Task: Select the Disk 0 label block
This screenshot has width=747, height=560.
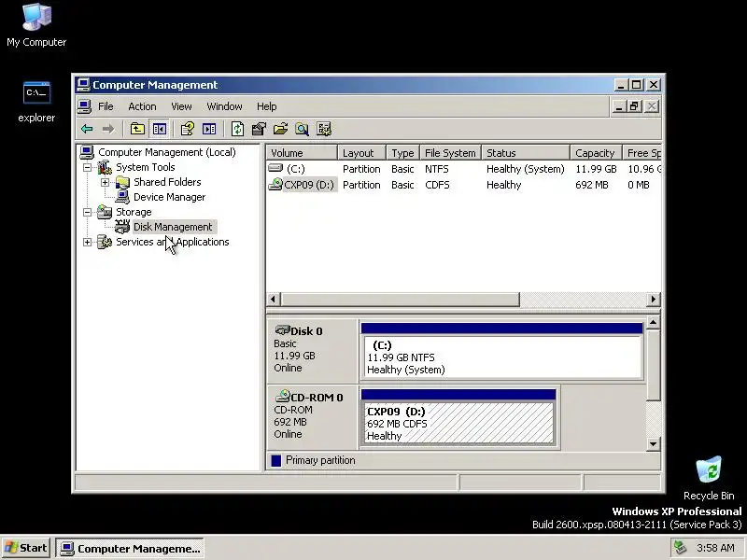Action: [x=312, y=351]
